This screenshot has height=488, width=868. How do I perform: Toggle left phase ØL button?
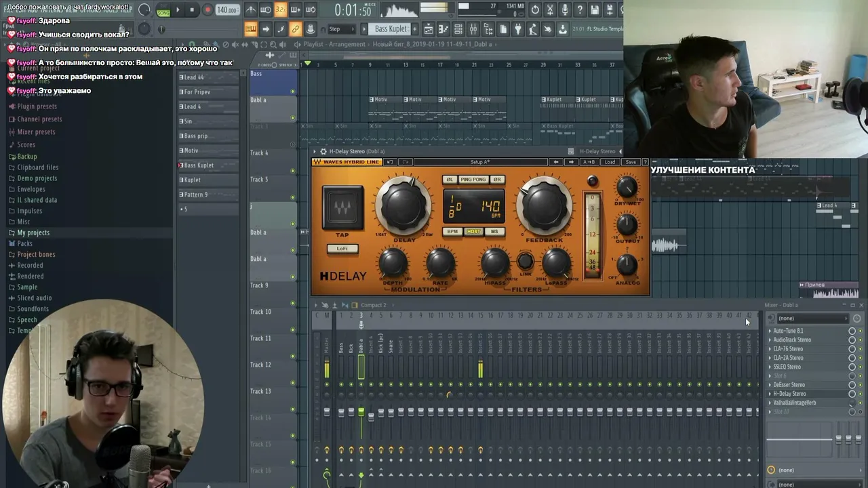tap(450, 180)
